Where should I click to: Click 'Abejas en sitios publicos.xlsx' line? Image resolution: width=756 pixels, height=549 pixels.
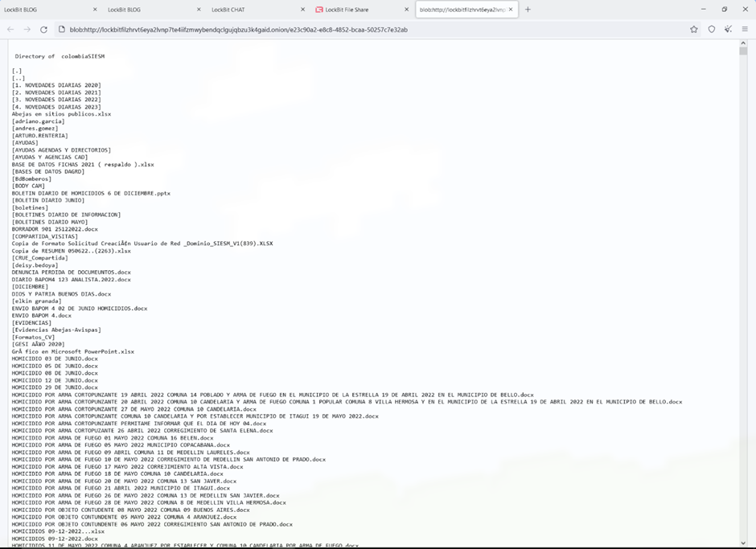[x=61, y=114]
